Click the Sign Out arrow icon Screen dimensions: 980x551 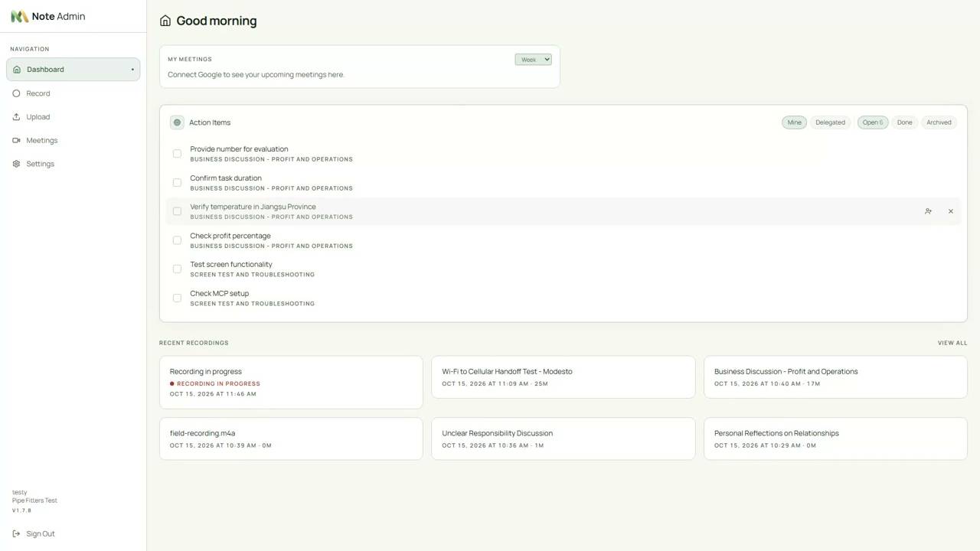(17, 533)
